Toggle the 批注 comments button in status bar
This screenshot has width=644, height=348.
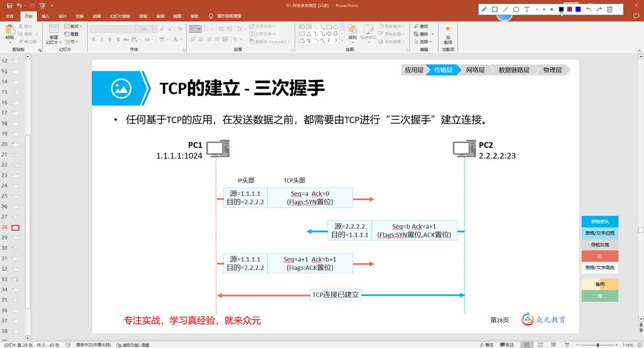click(x=507, y=345)
